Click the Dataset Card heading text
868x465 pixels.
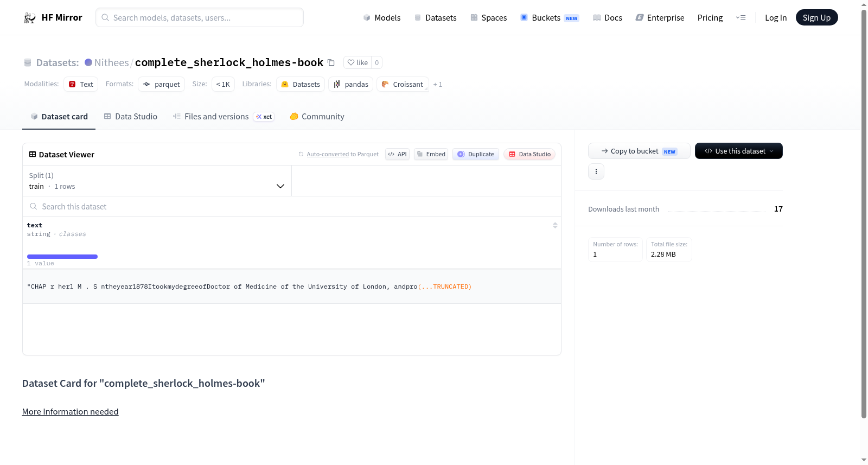coord(144,384)
